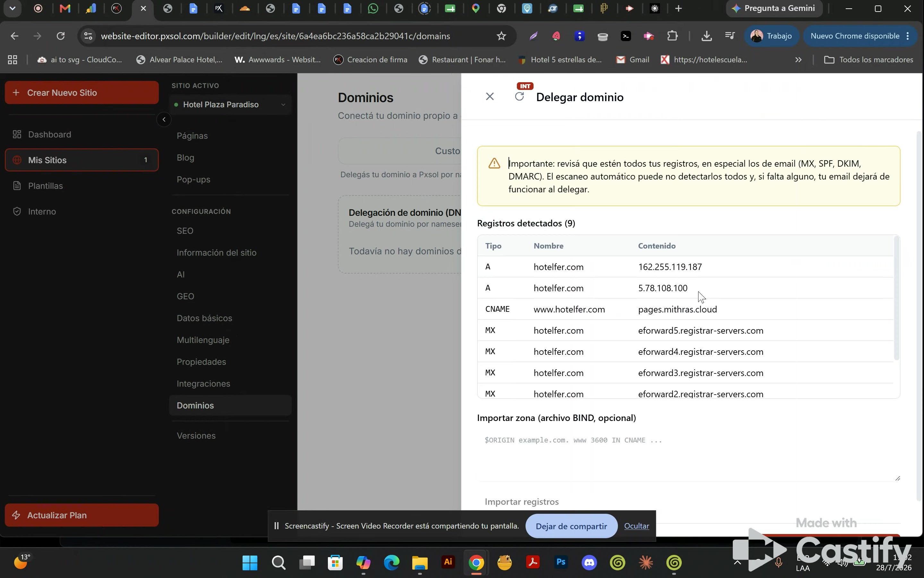The width and height of the screenshot is (924, 578).
Task: Open the Páginas settings item
Action: [x=192, y=136]
